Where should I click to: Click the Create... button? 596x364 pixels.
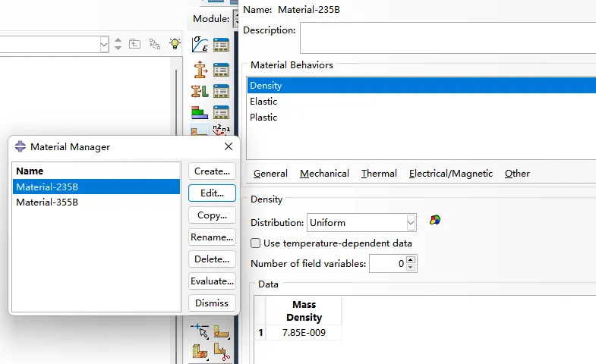click(x=212, y=171)
